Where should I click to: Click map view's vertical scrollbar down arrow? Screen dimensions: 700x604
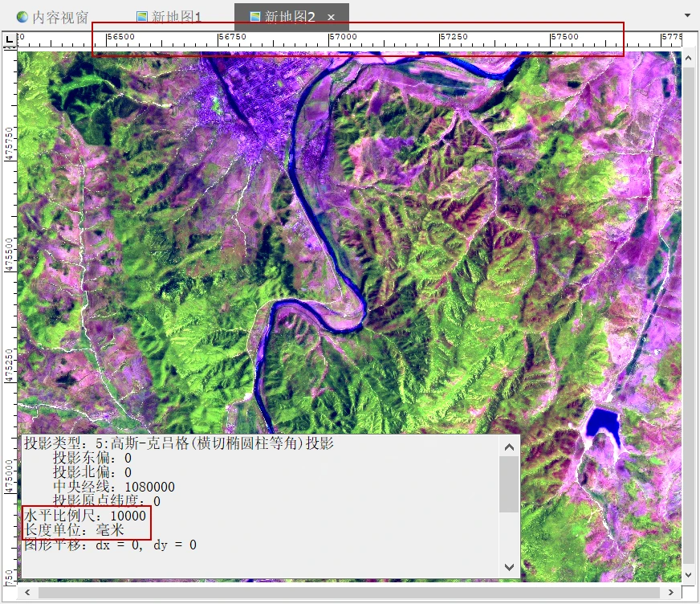pyautogui.click(x=689, y=575)
